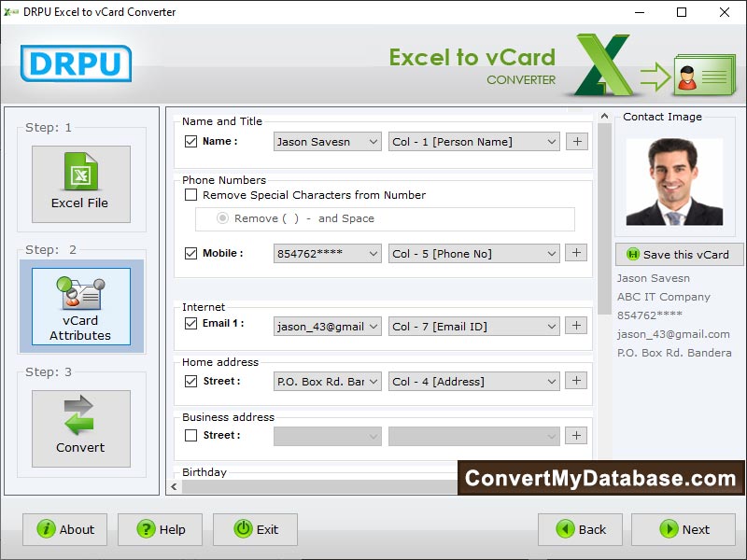The image size is (747, 560).
Task: Open the Col - 5 [Phone No] dropdown
Action: tap(473, 253)
